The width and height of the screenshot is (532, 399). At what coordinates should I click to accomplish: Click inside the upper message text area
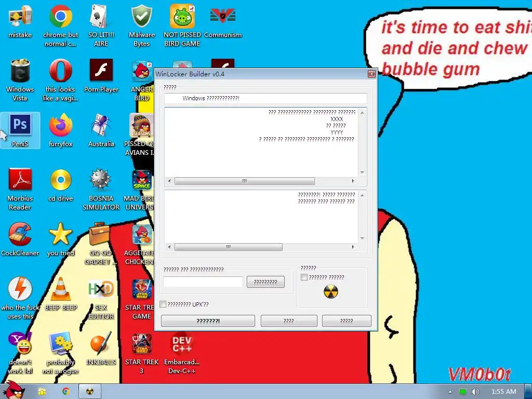pyautogui.click(x=261, y=142)
